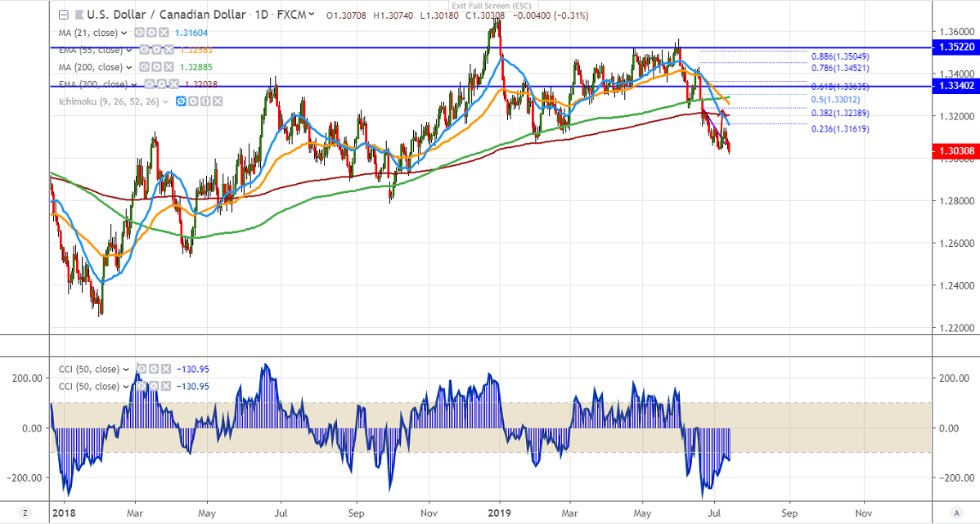Open settings for EMA (300, close)
The image size is (980, 524).
(x=162, y=84)
